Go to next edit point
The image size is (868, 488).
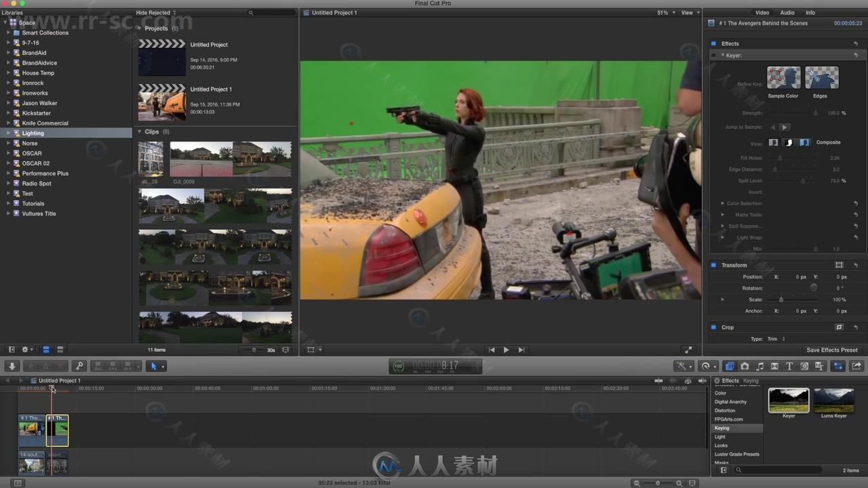pos(521,350)
